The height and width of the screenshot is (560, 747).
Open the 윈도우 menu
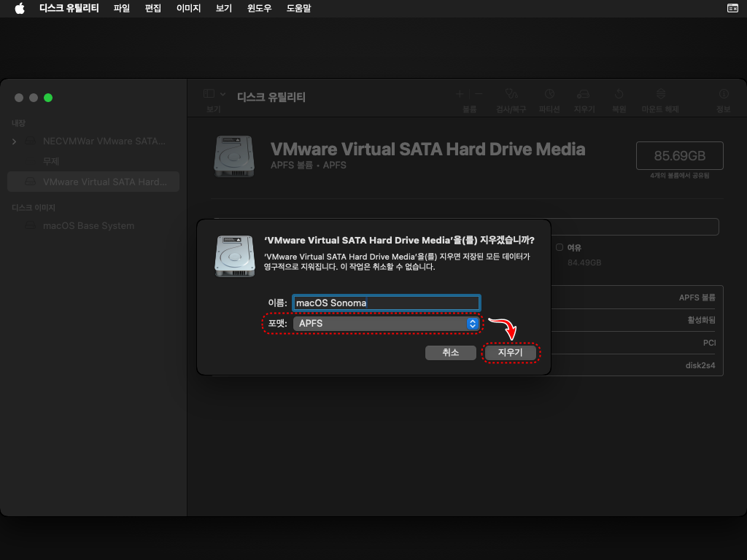pos(259,8)
